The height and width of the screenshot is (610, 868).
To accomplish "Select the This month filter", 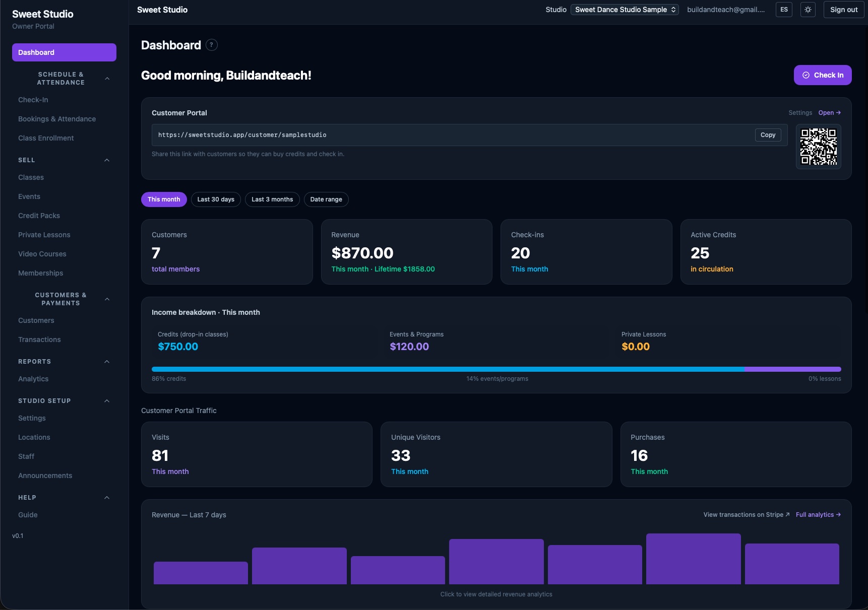I will tap(164, 199).
